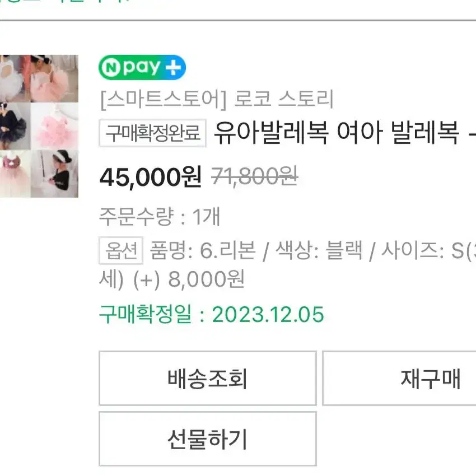Click the 옵션 label badge

(x=121, y=251)
